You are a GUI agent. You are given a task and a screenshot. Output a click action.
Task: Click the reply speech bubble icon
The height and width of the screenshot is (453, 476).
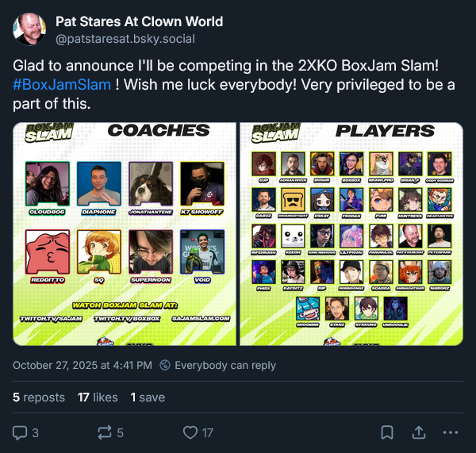[x=20, y=432]
